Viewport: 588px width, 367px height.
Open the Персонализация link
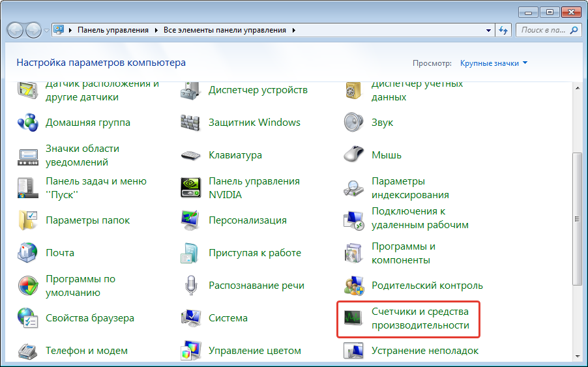pyautogui.click(x=247, y=220)
